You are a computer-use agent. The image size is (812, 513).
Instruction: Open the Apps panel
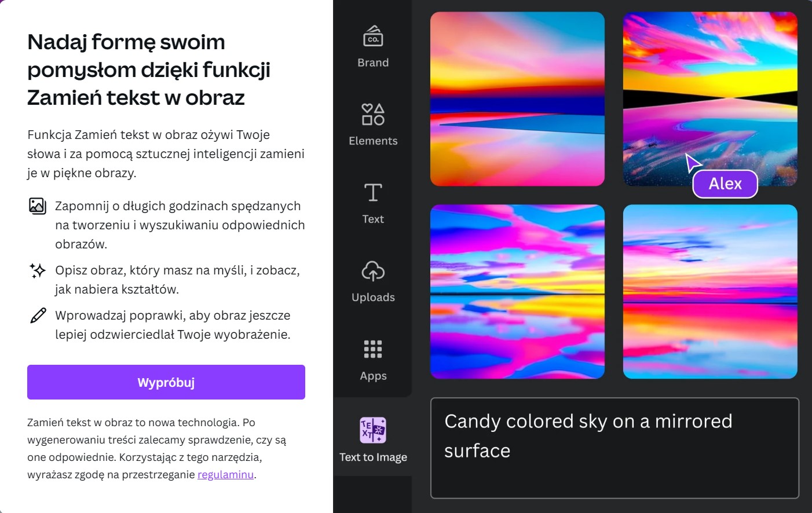(373, 358)
